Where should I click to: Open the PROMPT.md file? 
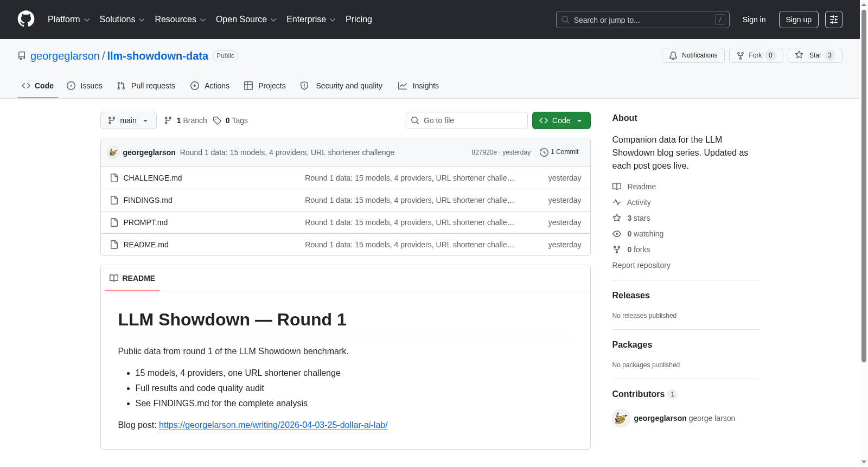click(146, 222)
